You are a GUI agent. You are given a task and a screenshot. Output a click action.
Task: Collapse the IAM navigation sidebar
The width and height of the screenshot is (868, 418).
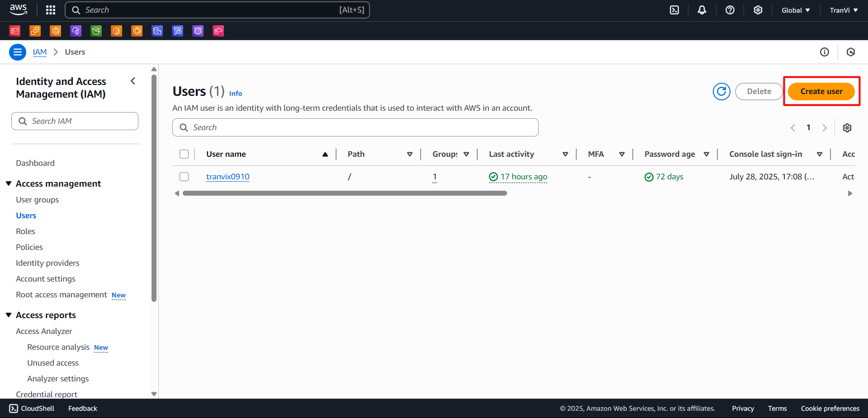(x=133, y=81)
